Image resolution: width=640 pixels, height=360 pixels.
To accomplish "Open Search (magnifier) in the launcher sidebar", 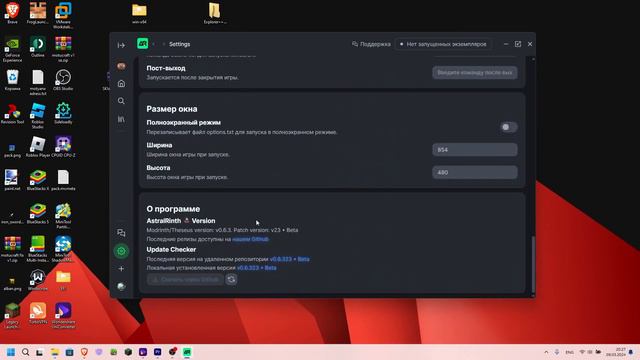I will coord(121,101).
